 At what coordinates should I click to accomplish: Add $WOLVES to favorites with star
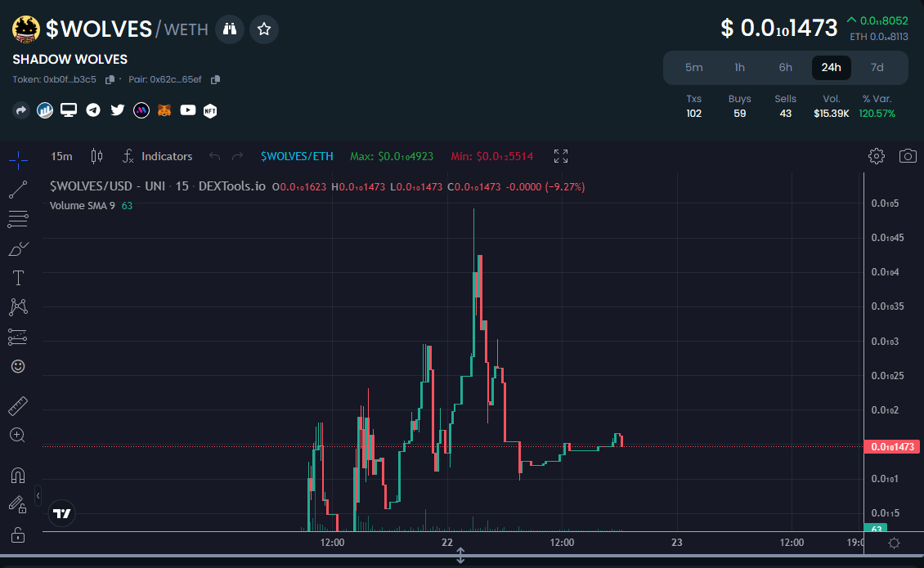coord(264,29)
